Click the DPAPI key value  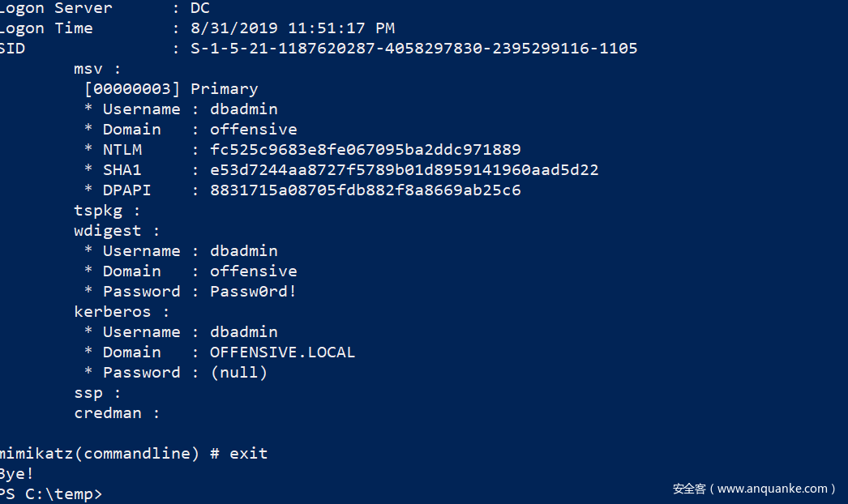coord(365,190)
